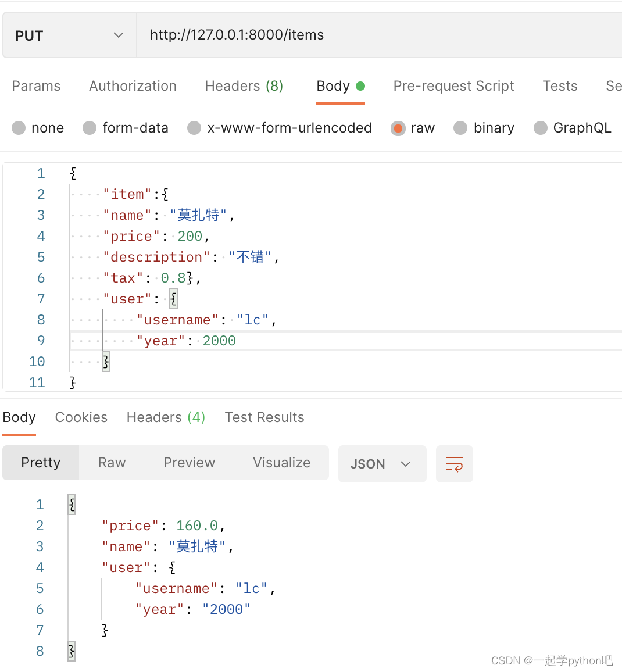
Task: Click the Visualize view button
Action: (281, 463)
